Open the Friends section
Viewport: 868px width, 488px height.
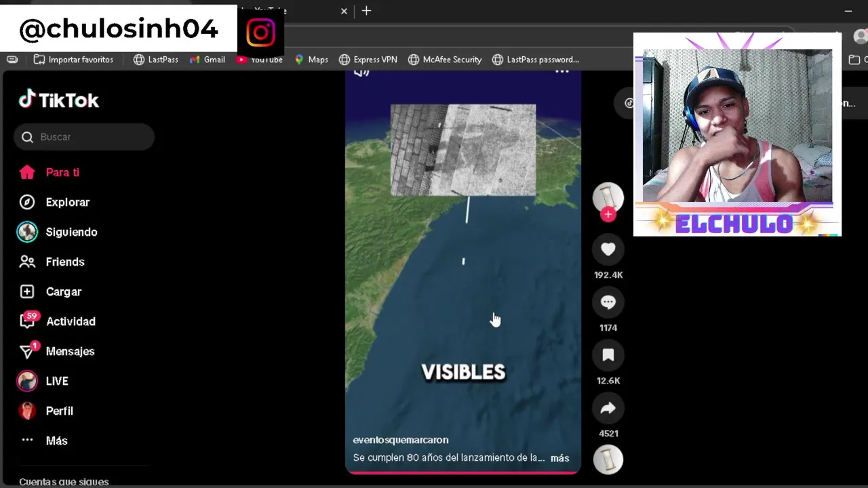click(65, 262)
